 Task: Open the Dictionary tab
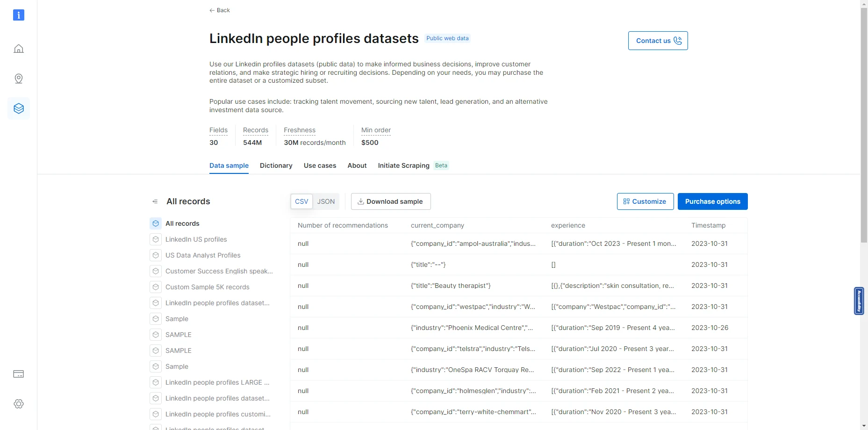coord(276,165)
